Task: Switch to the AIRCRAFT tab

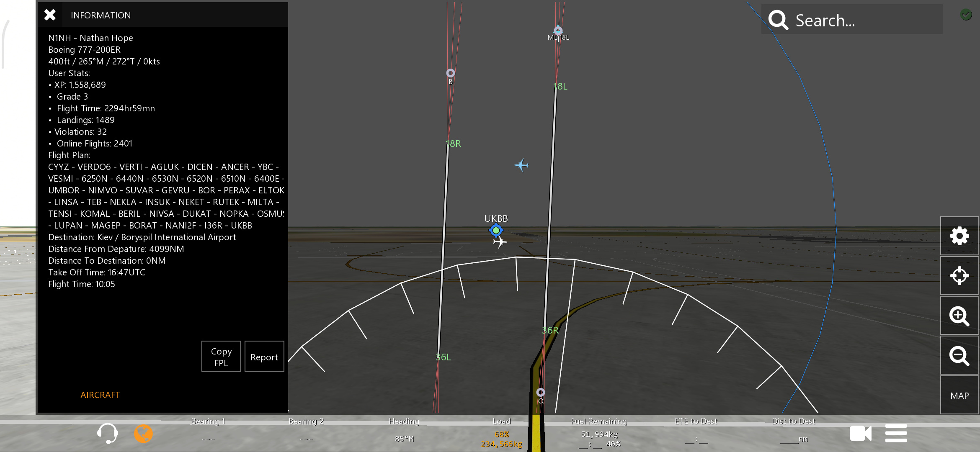Action: click(x=100, y=395)
